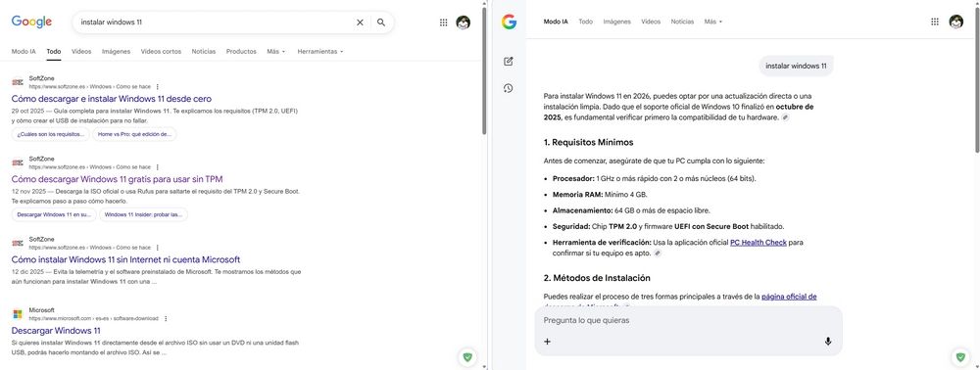Clear the search box with the X icon
The image size is (980, 370).
(x=360, y=23)
